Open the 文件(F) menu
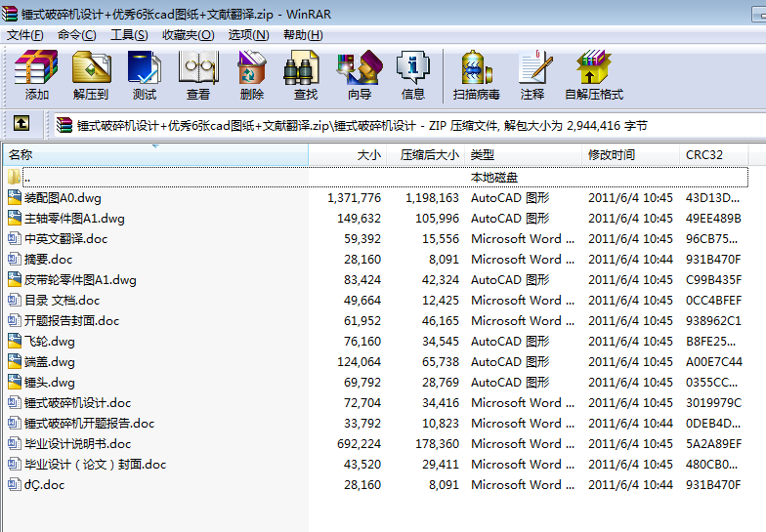 pos(25,35)
